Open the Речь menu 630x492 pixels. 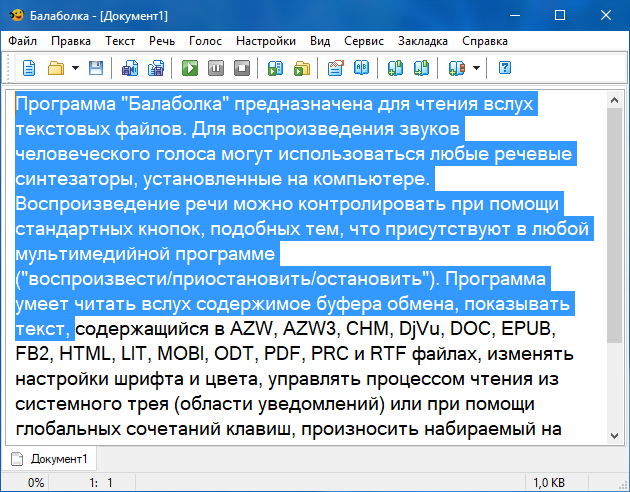coord(162,41)
